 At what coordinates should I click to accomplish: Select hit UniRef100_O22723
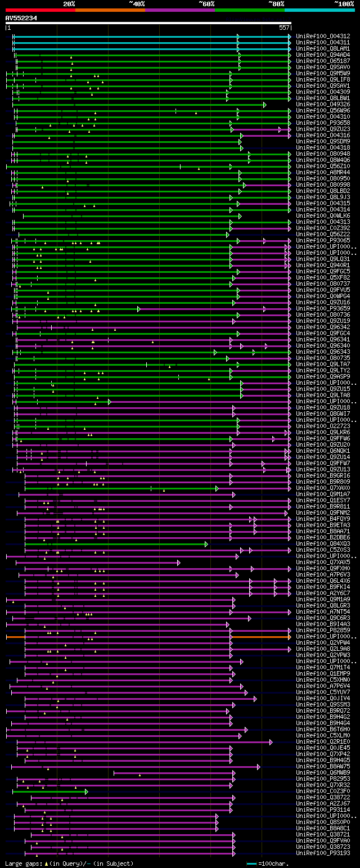pyautogui.click(x=323, y=426)
